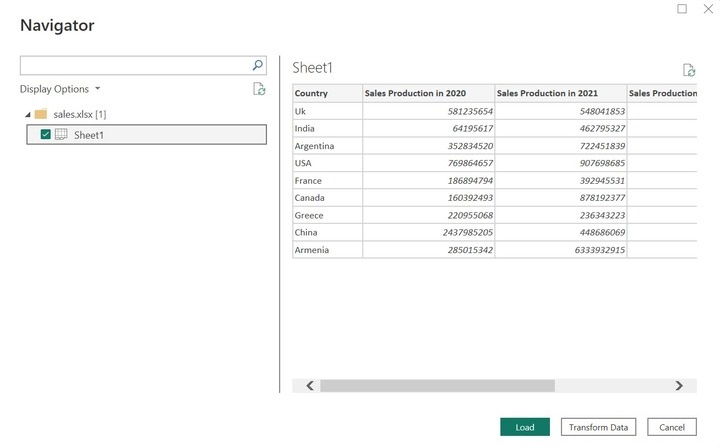Screen dimensions: 720x448
Task: Click the value 352834520
Action: point(470,146)
